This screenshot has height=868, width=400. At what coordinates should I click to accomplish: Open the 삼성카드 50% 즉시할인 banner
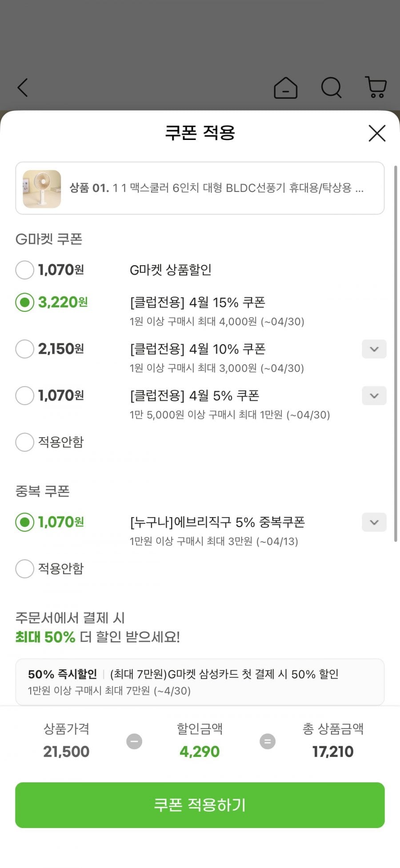tap(200, 682)
